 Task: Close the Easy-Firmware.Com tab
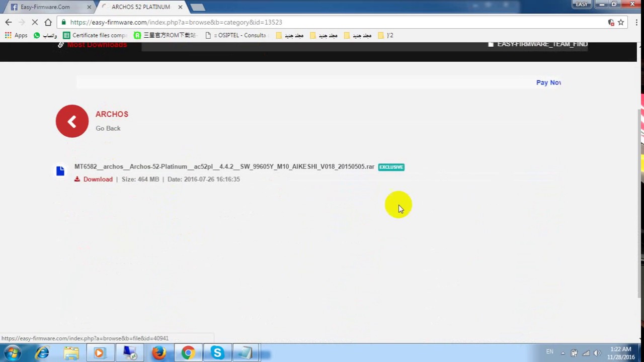pyautogui.click(x=89, y=7)
